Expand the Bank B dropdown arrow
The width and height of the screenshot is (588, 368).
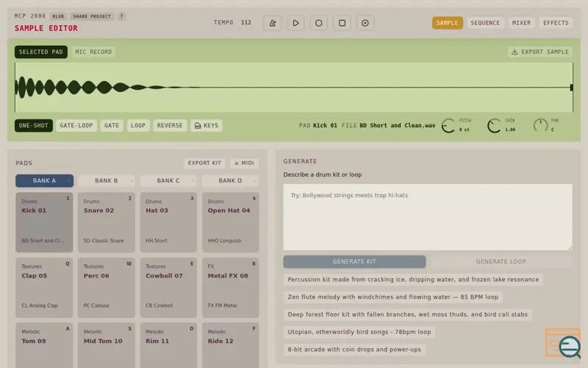[131, 181]
